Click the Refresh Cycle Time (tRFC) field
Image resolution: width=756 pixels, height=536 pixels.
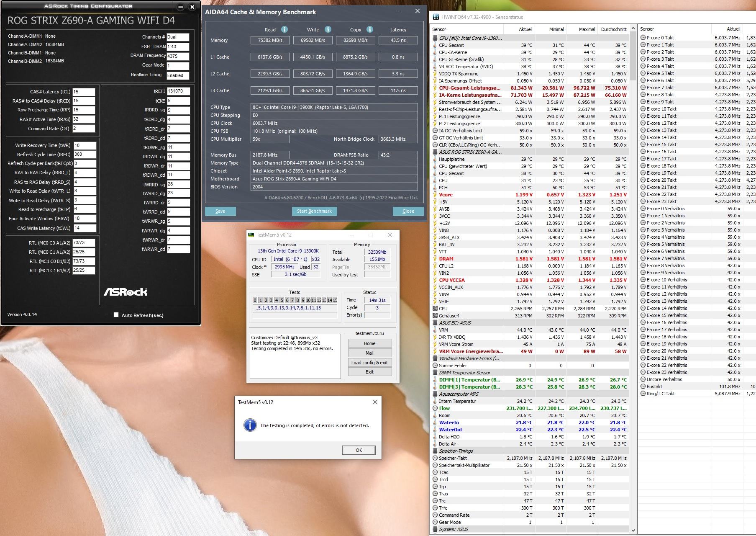point(85,155)
